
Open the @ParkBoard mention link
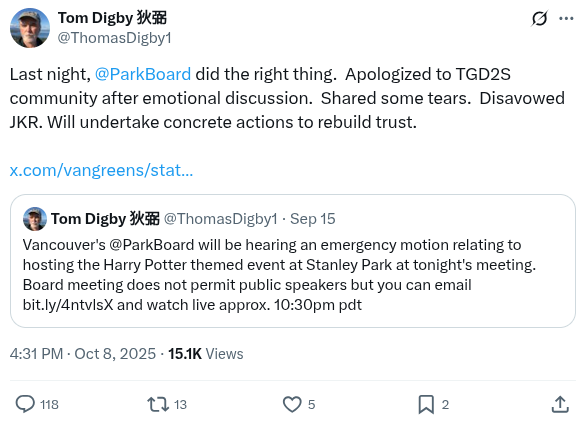[x=143, y=74]
